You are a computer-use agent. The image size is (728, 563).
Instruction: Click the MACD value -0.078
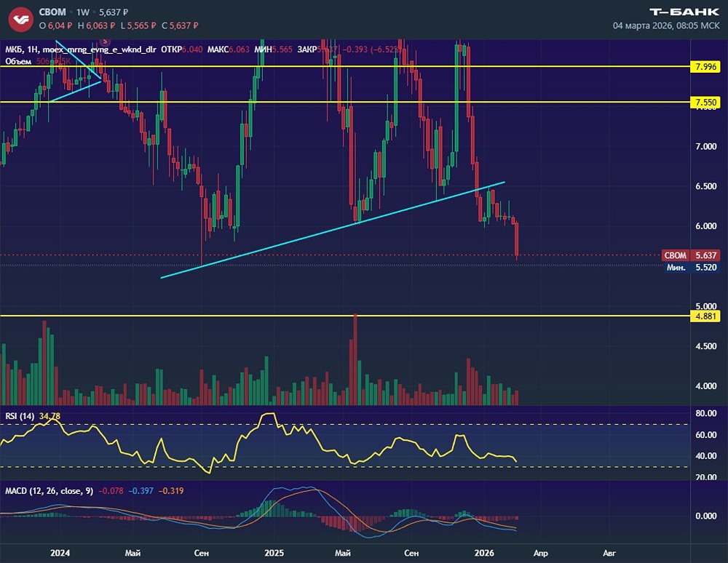pyautogui.click(x=111, y=491)
